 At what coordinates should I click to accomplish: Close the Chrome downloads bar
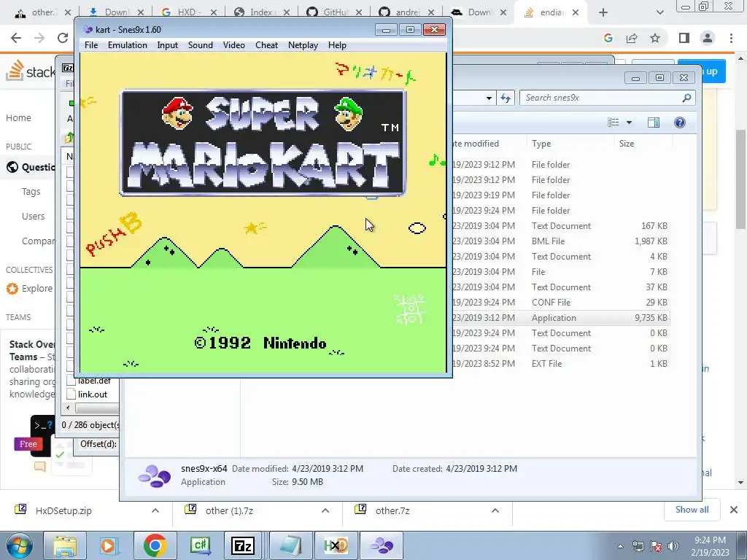click(x=734, y=510)
